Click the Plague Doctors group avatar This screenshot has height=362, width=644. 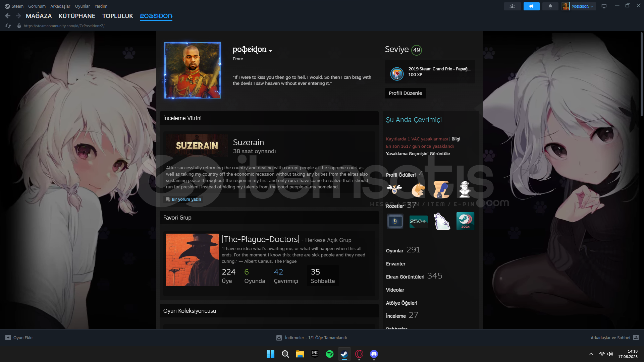coord(192,260)
